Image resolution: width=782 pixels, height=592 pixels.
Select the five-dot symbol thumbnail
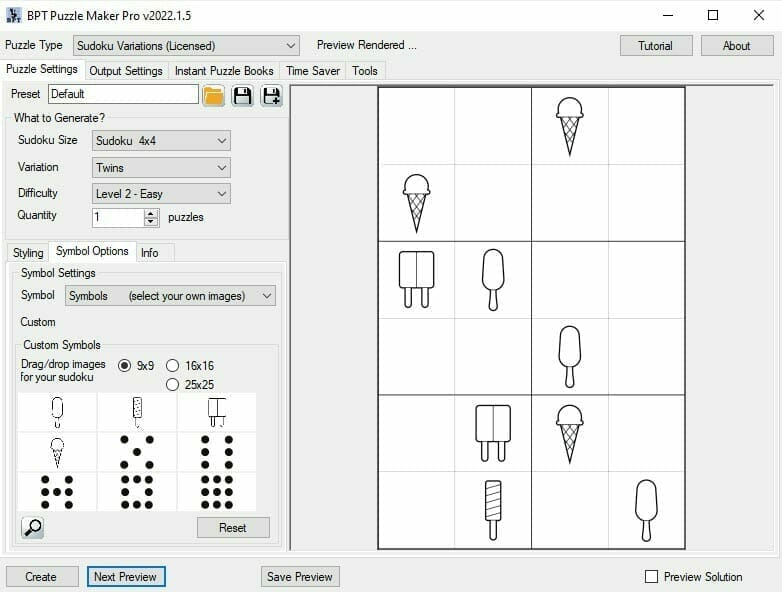137,452
